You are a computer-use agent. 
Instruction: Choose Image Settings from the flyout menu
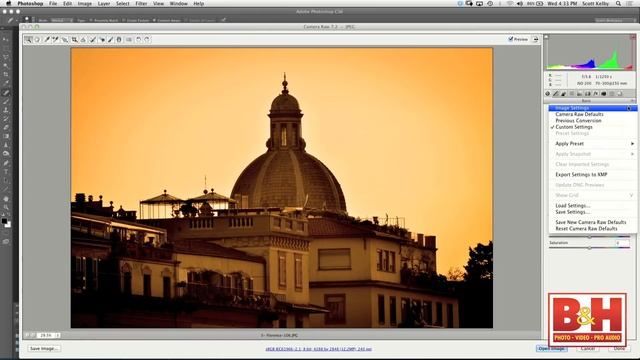click(593, 108)
